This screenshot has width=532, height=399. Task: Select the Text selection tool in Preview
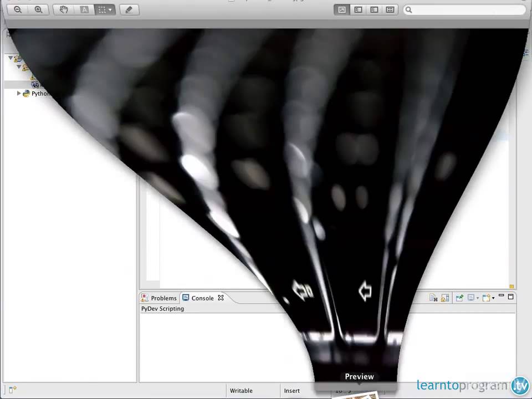click(84, 9)
